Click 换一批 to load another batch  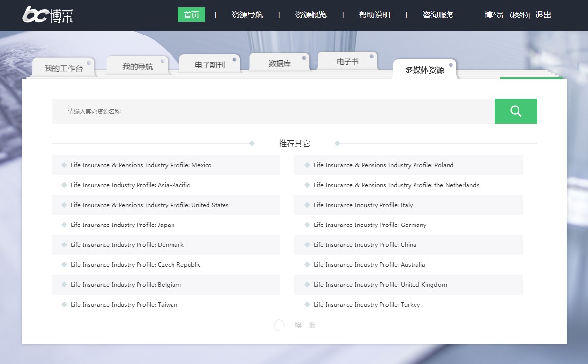click(305, 325)
